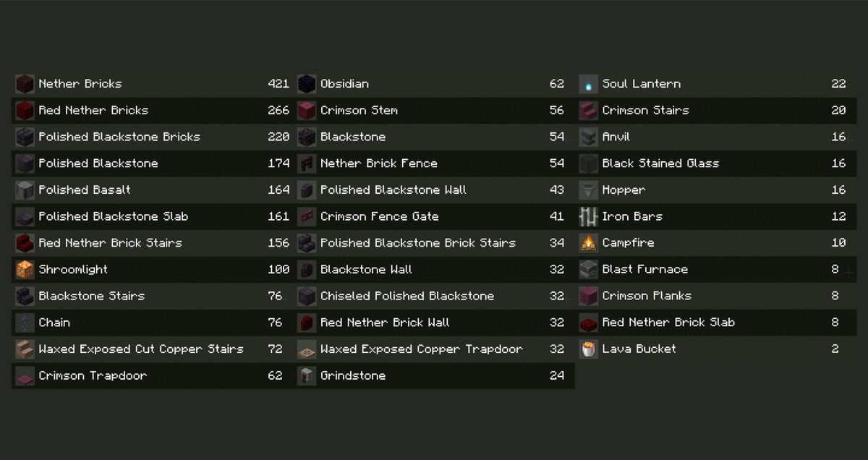
Task: Click the Obsidian block icon
Action: click(x=307, y=84)
